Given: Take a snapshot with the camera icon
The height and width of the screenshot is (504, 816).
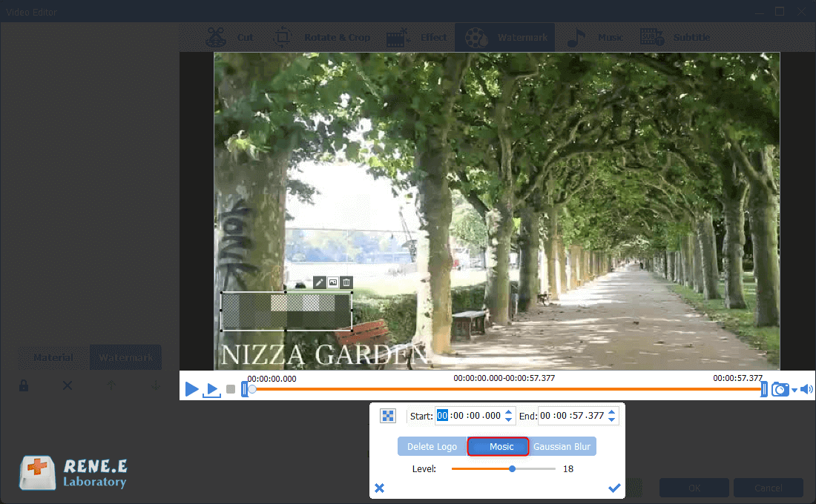Looking at the screenshot, I should pyautogui.click(x=780, y=389).
